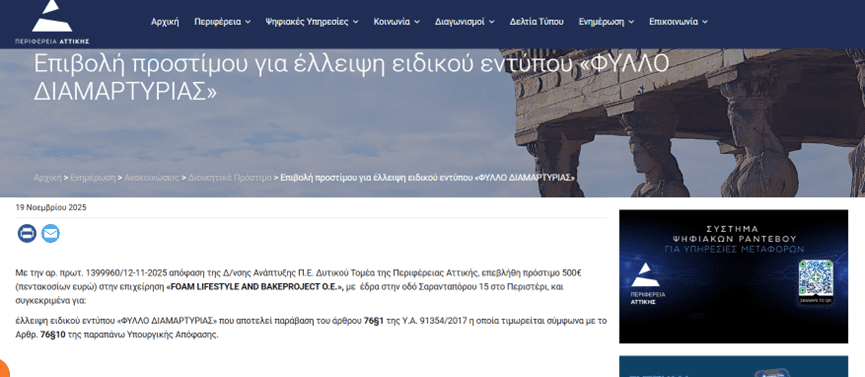Open the Κοινωνία menu
Viewport: 865px width, 377px height.
[x=392, y=22]
